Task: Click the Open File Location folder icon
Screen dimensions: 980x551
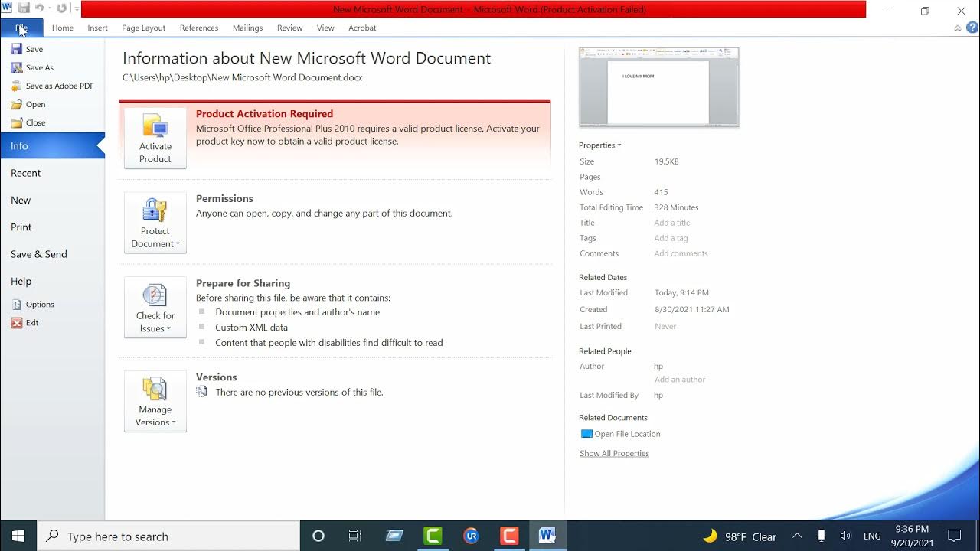Action: pyautogui.click(x=586, y=433)
